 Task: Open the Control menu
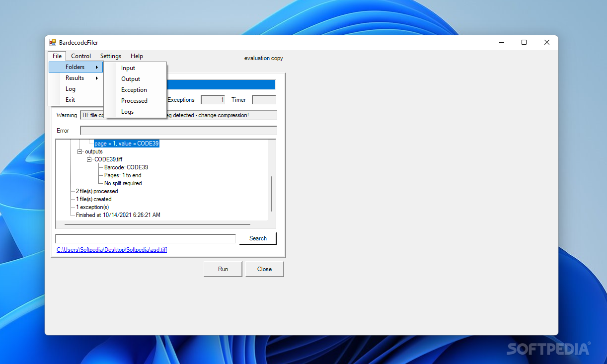pos(81,56)
